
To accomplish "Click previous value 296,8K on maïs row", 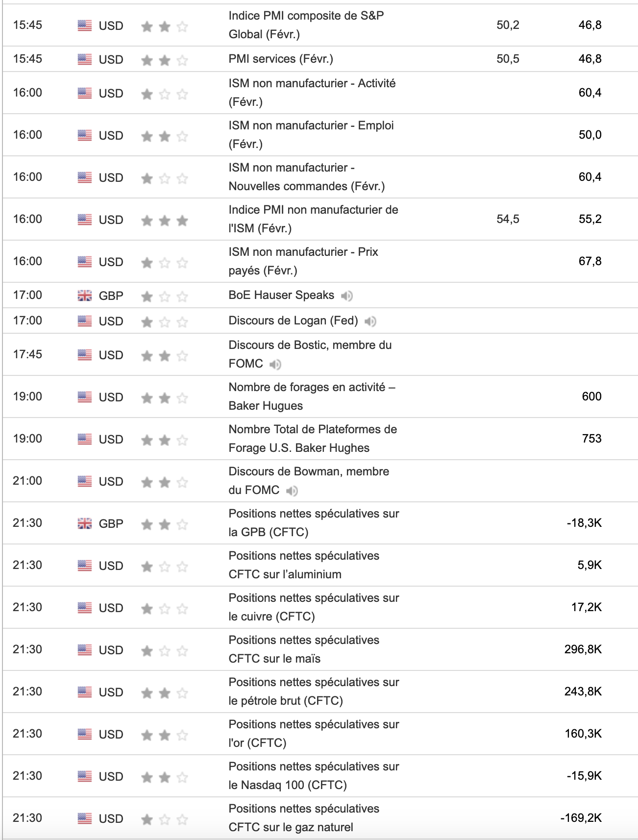I will [x=583, y=649].
